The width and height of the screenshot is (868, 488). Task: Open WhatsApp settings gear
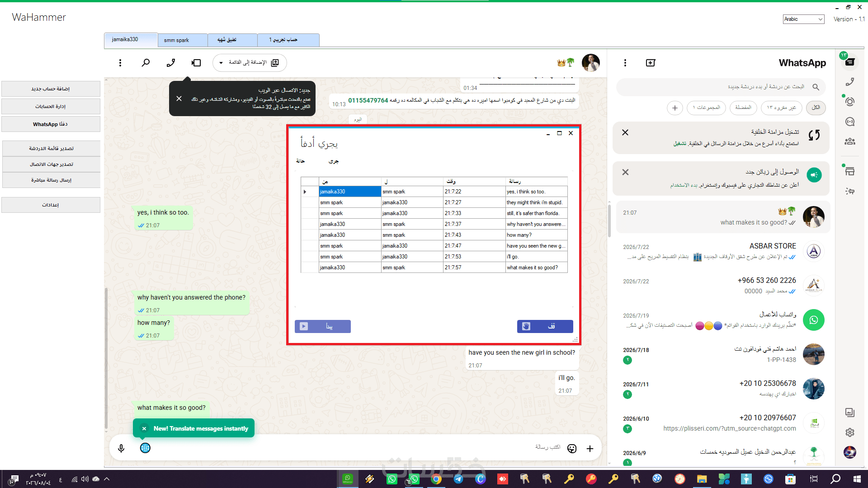[x=850, y=432]
